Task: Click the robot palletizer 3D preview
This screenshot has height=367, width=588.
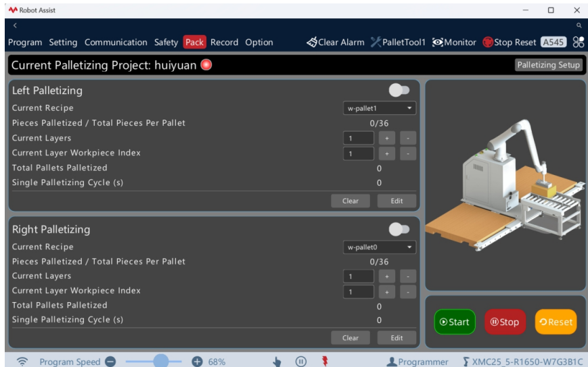Action: pyautogui.click(x=505, y=185)
